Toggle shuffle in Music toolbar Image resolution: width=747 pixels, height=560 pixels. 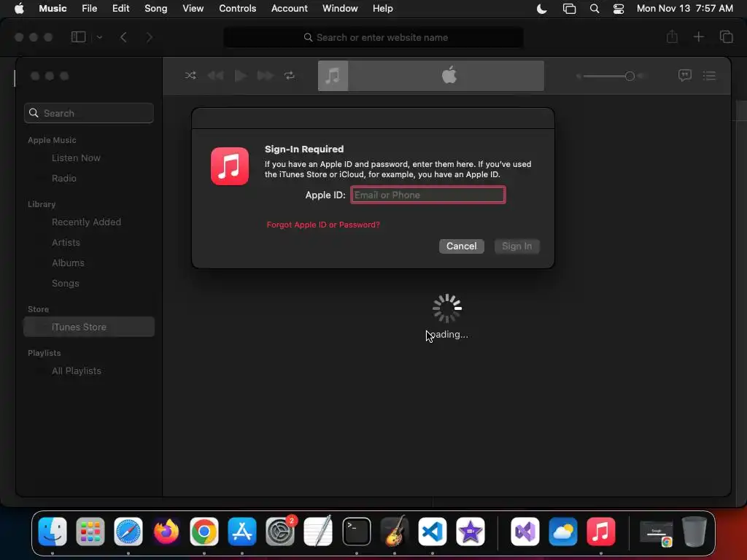click(190, 75)
